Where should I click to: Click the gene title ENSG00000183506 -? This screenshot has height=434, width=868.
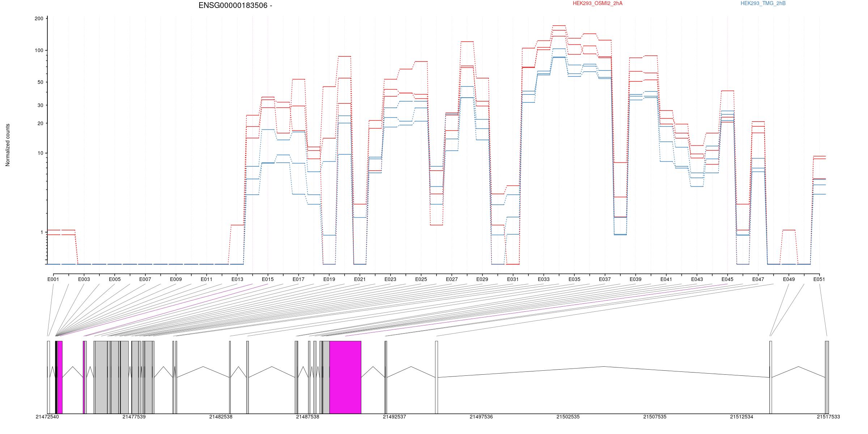click(235, 5)
